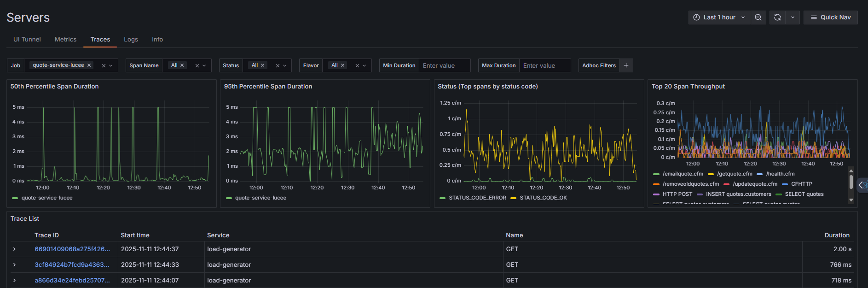Remove the quote-service-lucee chip from Job filter

click(x=89, y=65)
